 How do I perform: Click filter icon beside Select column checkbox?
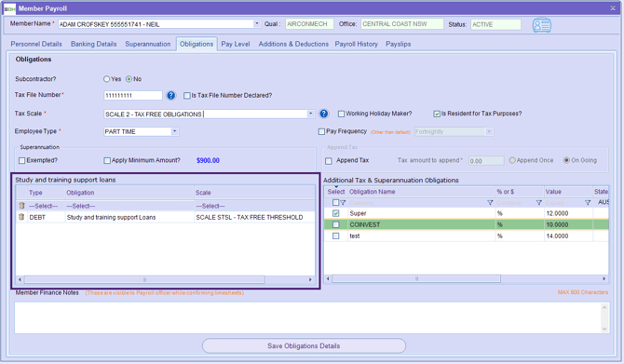pyautogui.click(x=343, y=203)
